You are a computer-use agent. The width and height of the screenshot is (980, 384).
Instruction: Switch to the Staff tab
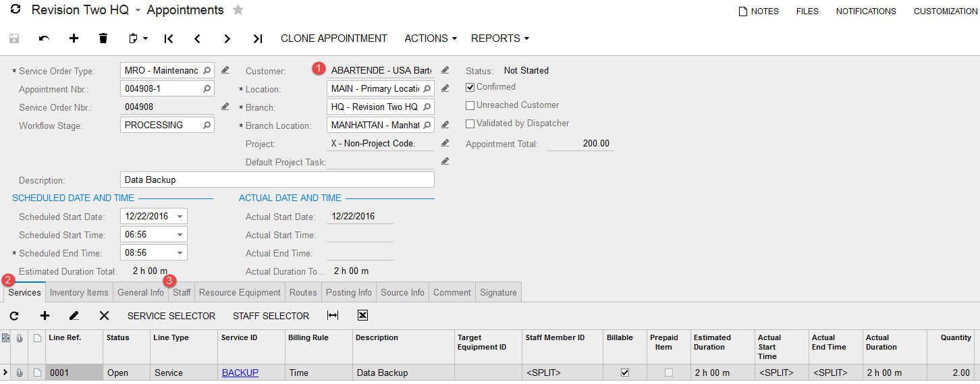click(x=182, y=292)
